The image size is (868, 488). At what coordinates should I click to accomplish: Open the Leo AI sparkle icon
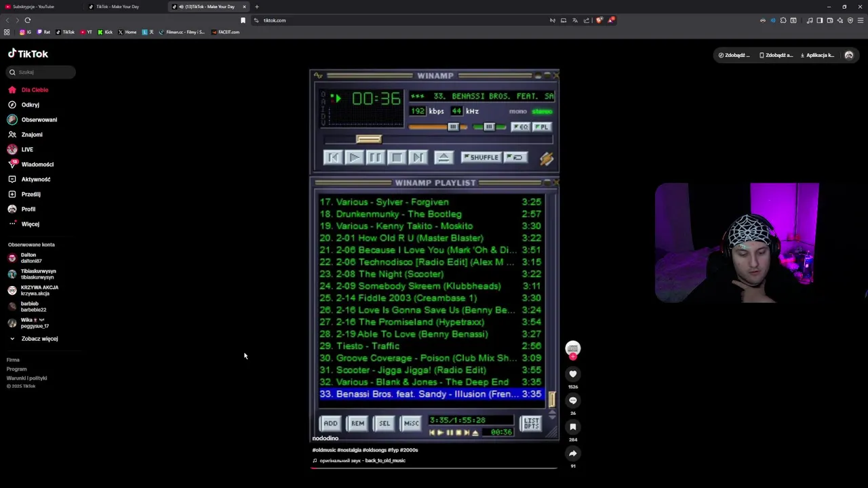point(840,20)
